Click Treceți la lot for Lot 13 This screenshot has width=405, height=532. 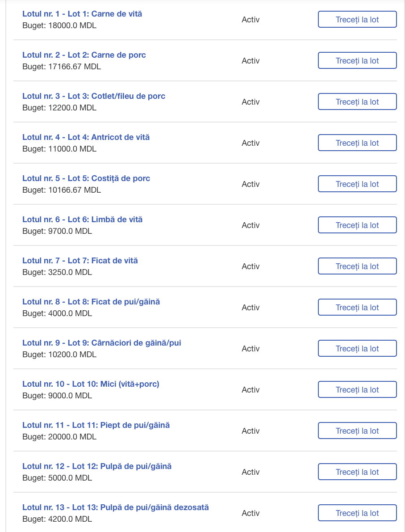tap(357, 513)
